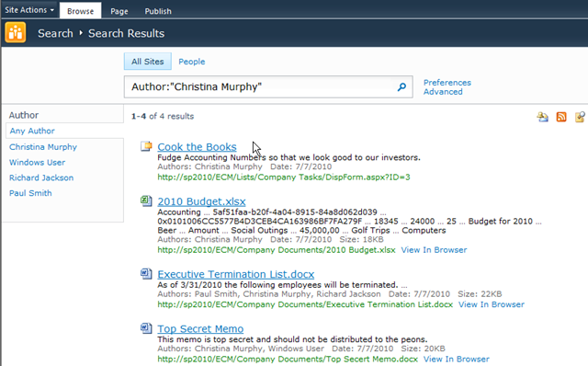Click the 'Authors: Paul Smith, Christina Murphy, Richard Jackson' line
This screenshot has width=588, height=366.
pyautogui.click(x=269, y=294)
